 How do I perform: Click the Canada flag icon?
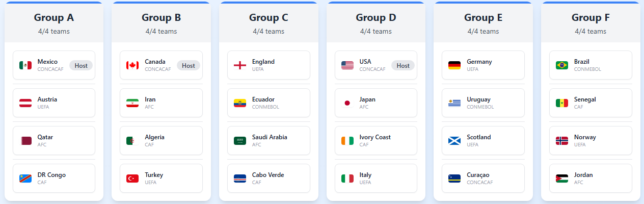tap(132, 65)
